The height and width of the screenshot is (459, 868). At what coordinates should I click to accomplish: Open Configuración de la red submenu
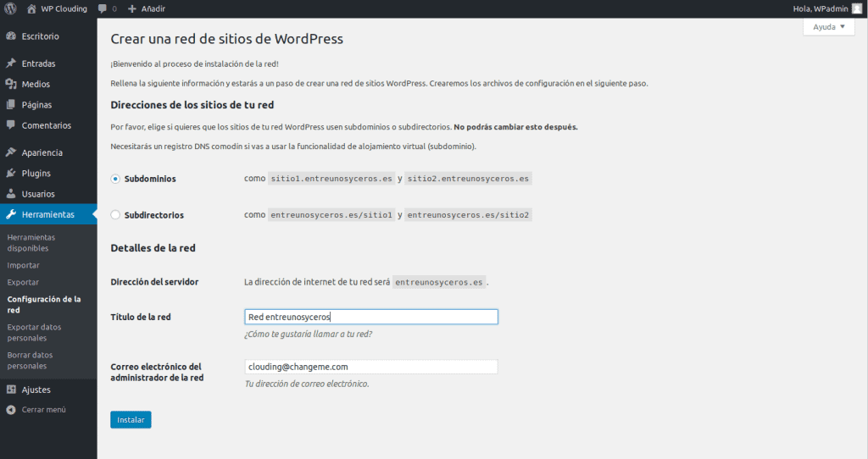coord(44,305)
